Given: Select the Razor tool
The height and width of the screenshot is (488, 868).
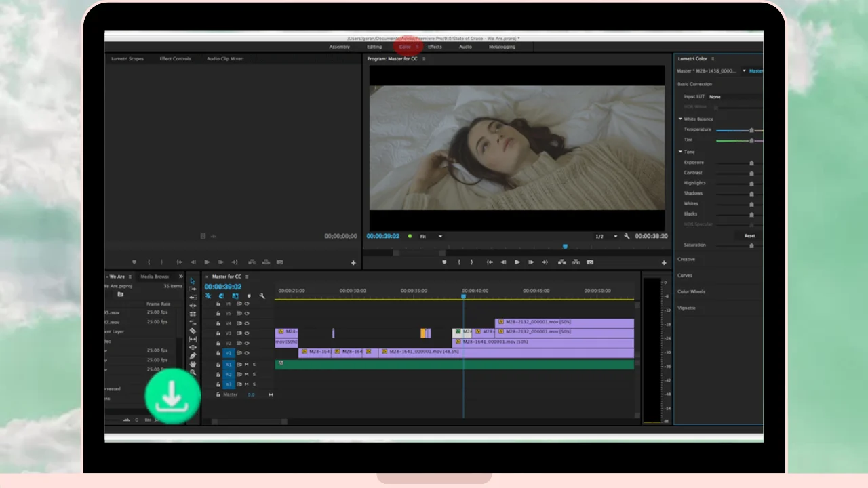Looking at the screenshot, I should click(x=193, y=331).
